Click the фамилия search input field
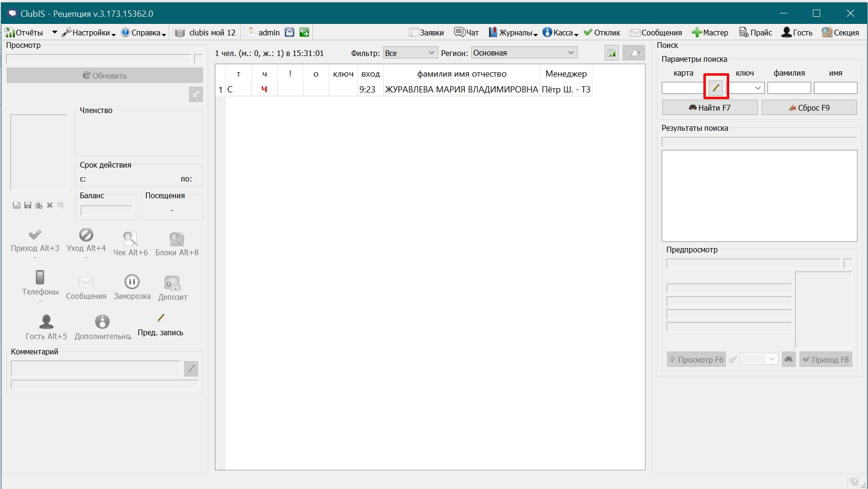The width and height of the screenshot is (868, 489). tap(789, 88)
